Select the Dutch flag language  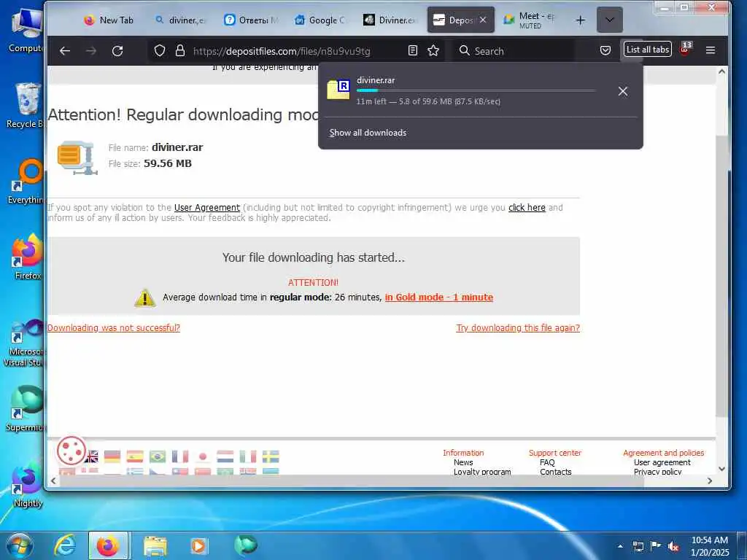tap(225, 456)
